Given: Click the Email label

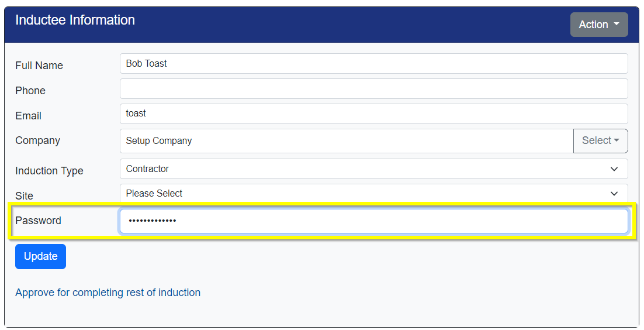Looking at the screenshot, I should 28,116.
